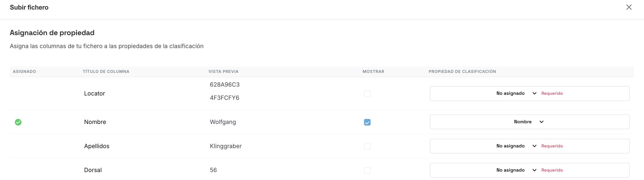Click the Asignado column header
Viewport: 644px width, 180px height.
[25, 72]
